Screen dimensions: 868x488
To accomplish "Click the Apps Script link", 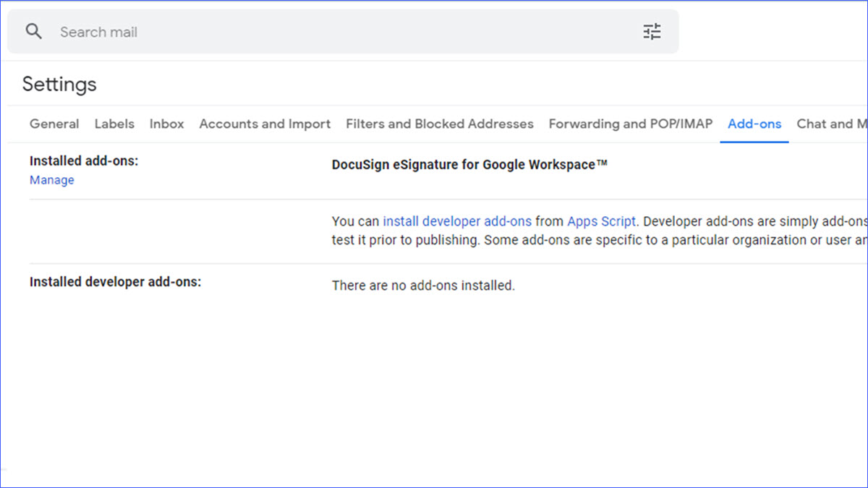I will pos(602,221).
